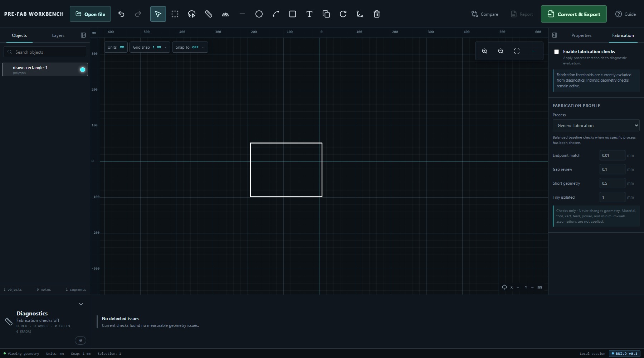This screenshot has height=358, width=644.
Task: Activate the text tool
Action: tap(309, 14)
